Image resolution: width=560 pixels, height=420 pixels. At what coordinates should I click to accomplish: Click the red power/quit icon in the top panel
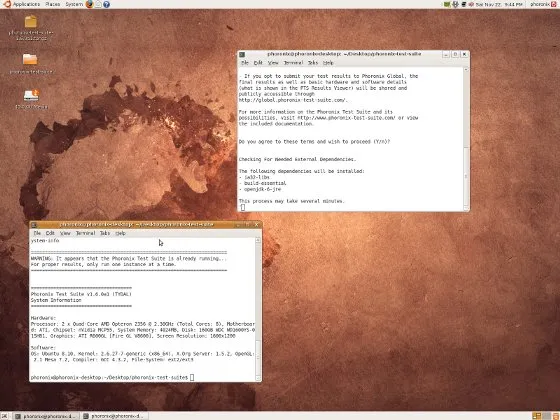(x=555, y=4)
